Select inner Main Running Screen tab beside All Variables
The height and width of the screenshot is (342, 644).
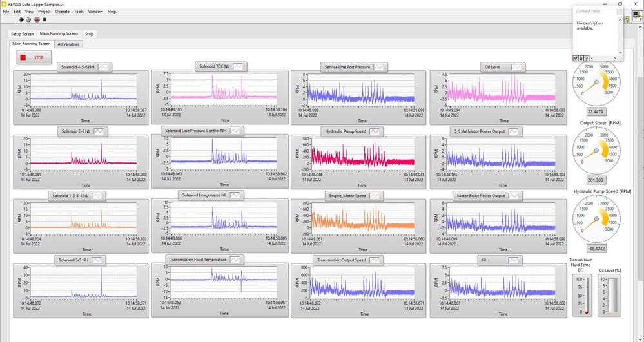(x=31, y=44)
